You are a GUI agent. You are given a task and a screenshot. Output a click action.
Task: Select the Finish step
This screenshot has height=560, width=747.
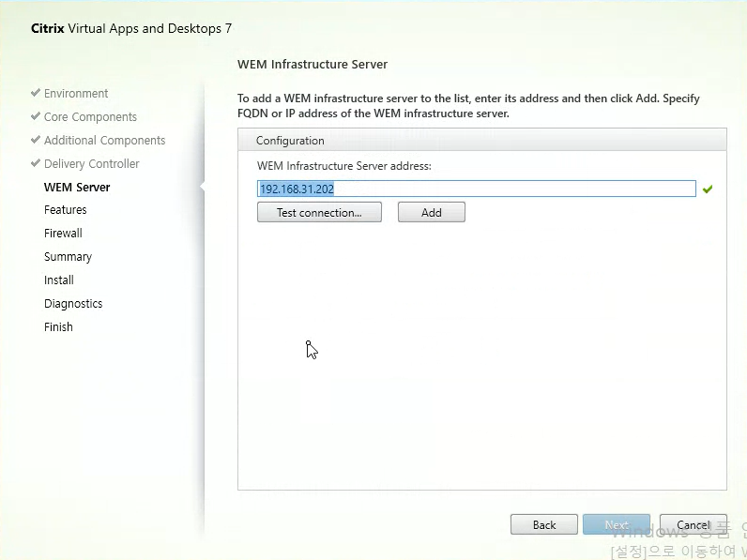coord(58,326)
